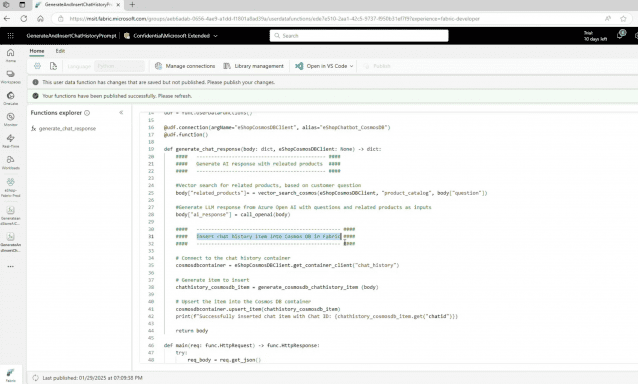
Task: Click the browser address bar URL
Action: point(275,19)
